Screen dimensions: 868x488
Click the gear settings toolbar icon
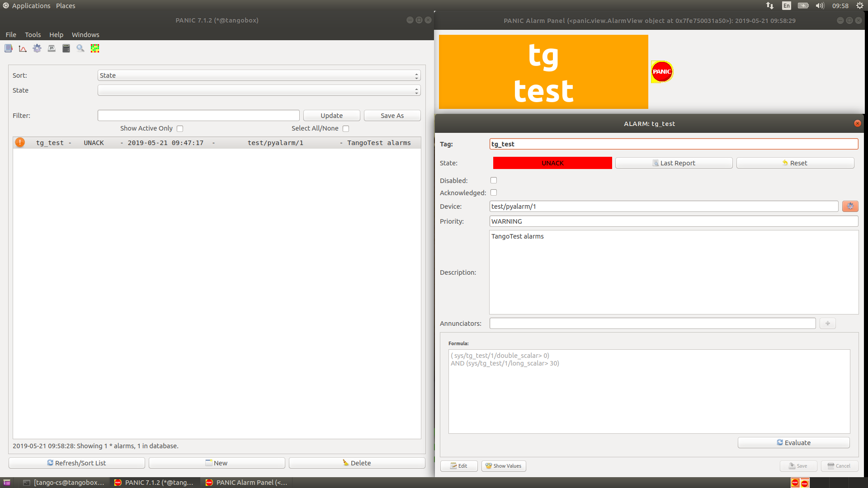pos(37,48)
